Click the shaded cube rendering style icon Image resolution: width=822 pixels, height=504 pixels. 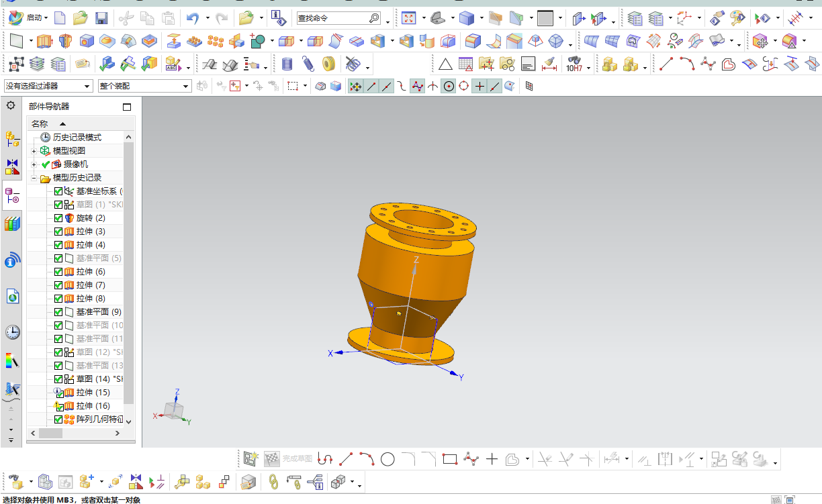coord(467,18)
